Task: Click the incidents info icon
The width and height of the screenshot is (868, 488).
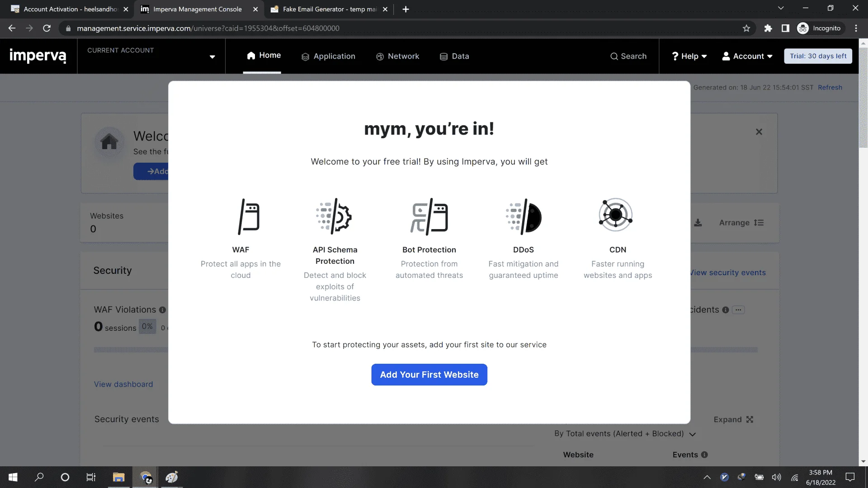Action: [x=726, y=310]
